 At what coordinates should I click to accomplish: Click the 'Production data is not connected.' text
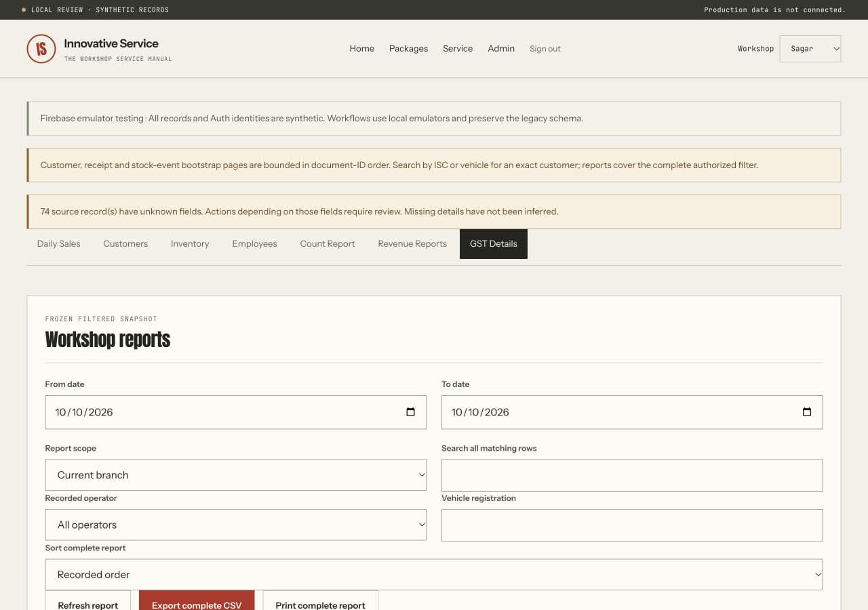click(x=774, y=9)
